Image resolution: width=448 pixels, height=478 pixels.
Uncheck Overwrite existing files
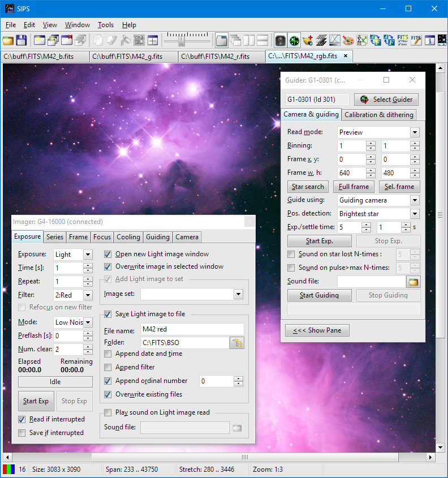point(108,394)
